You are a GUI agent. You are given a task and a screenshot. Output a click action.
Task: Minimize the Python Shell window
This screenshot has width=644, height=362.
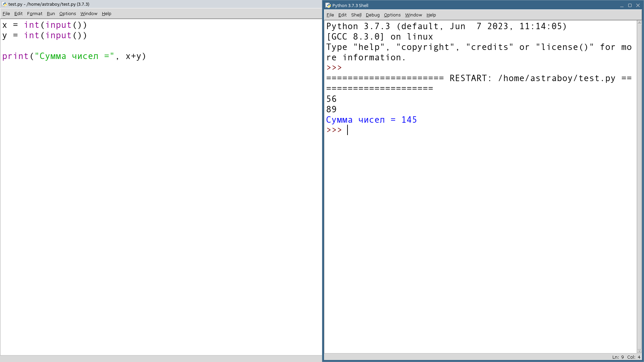pyautogui.click(x=622, y=5)
